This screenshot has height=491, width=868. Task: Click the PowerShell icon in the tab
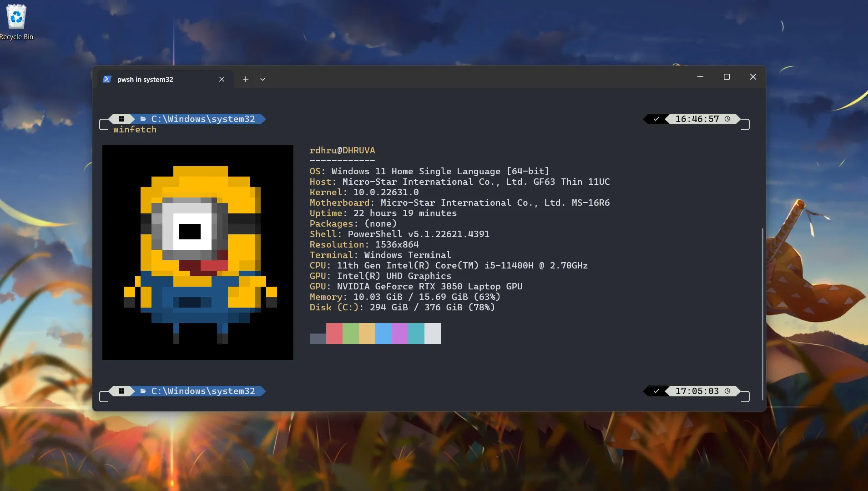click(x=107, y=79)
